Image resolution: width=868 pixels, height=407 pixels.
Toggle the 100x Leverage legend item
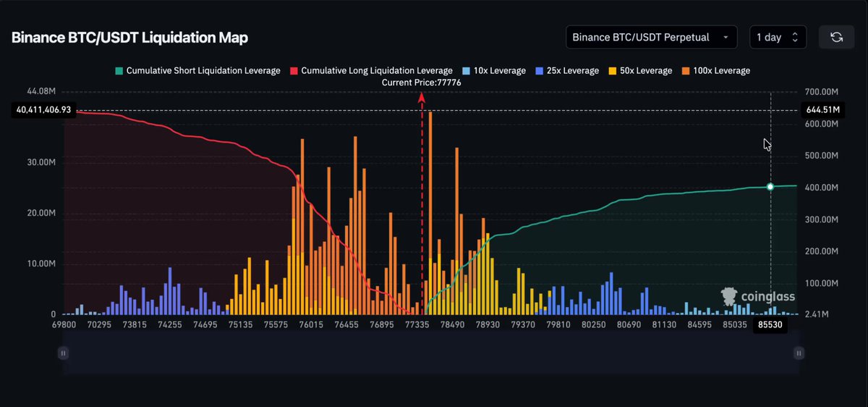point(715,71)
